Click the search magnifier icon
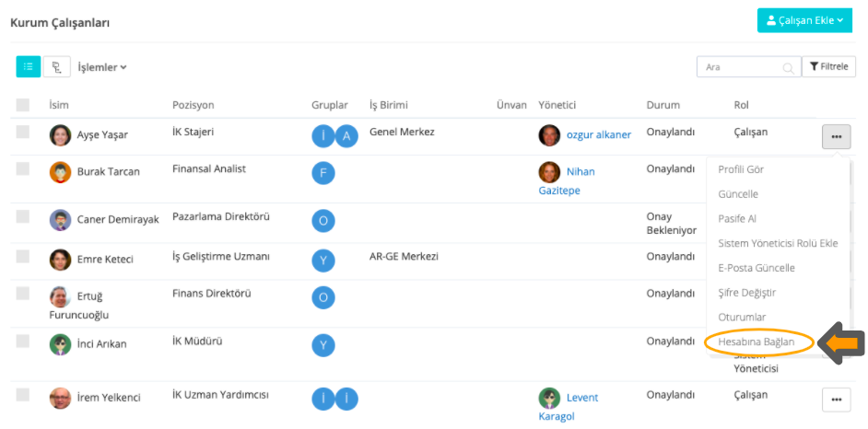This screenshot has width=868, height=429. click(x=788, y=67)
